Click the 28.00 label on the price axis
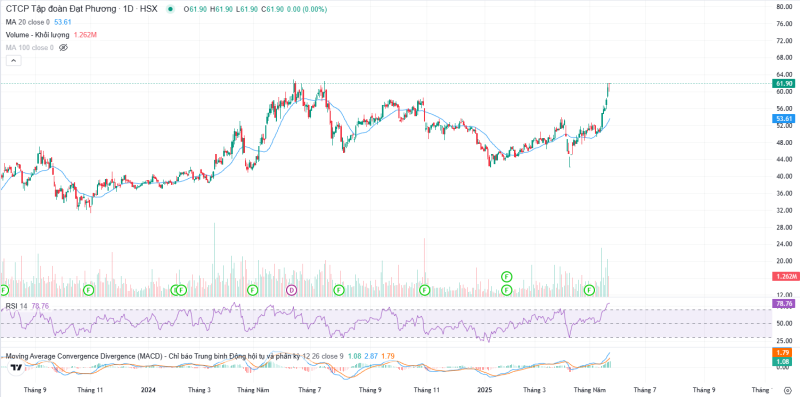 pos(783,227)
